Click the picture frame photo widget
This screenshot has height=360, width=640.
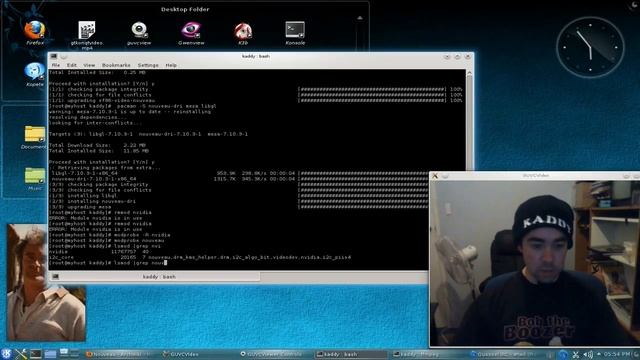[46, 282]
